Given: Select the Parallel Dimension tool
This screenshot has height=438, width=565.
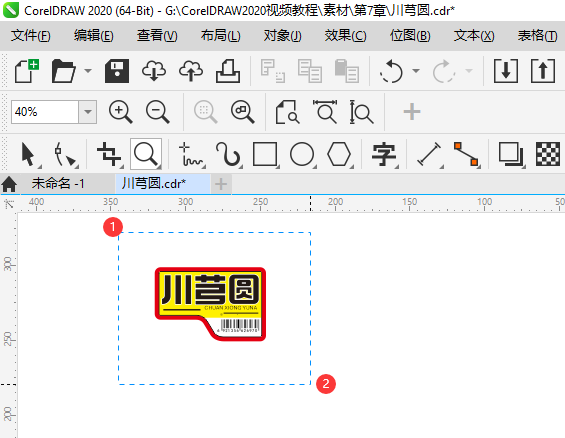Looking at the screenshot, I should tap(429, 155).
